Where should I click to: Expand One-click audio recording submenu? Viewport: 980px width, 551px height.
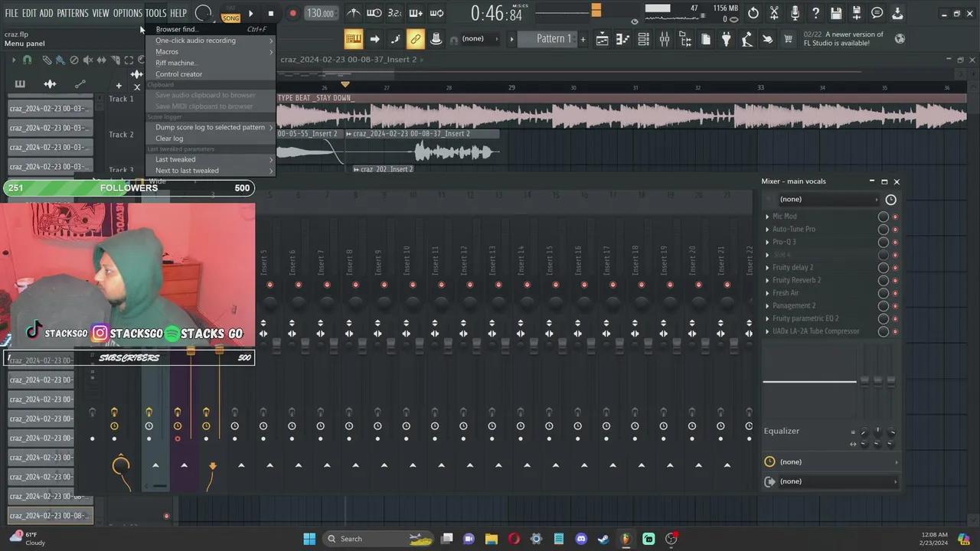[210, 41]
